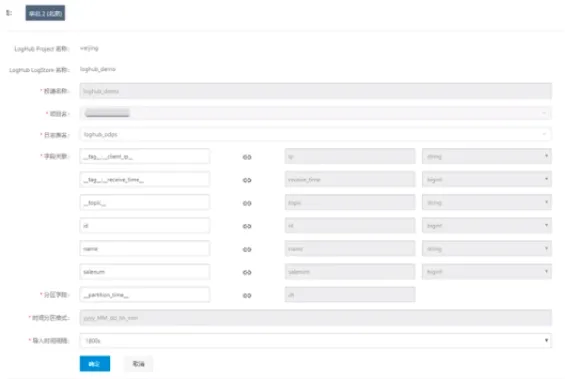Click the greyed salenum target column field

[350, 272]
